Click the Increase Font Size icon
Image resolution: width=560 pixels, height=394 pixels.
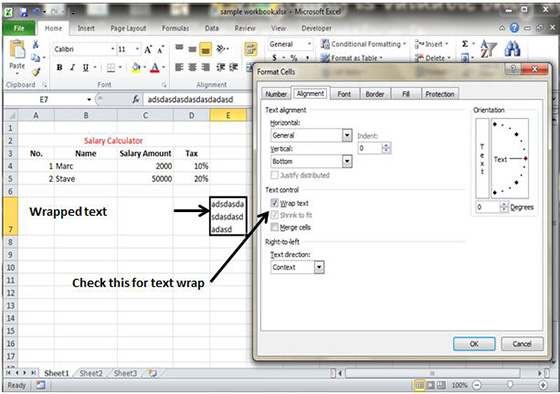[148, 49]
